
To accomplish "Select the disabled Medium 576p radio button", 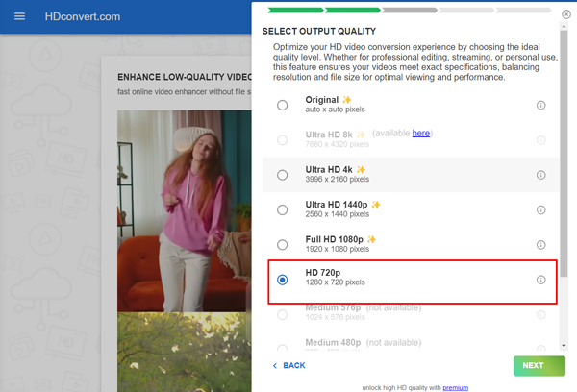I will point(282,315).
